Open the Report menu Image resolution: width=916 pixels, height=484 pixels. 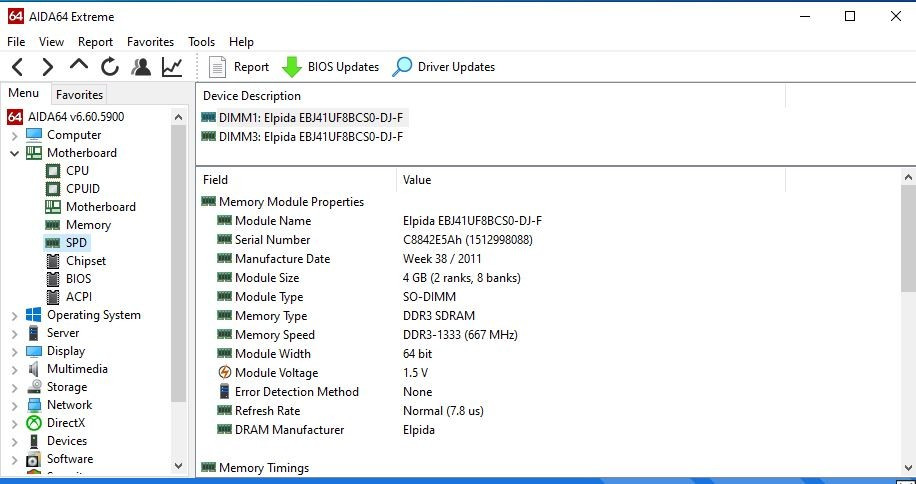click(x=95, y=42)
